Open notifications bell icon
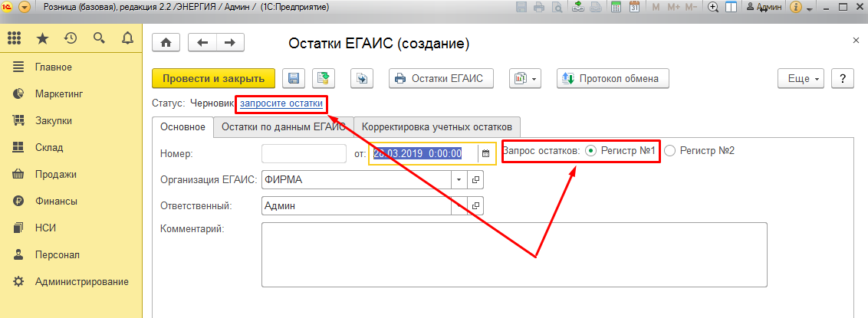The image size is (868, 318). [x=127, y=38]
